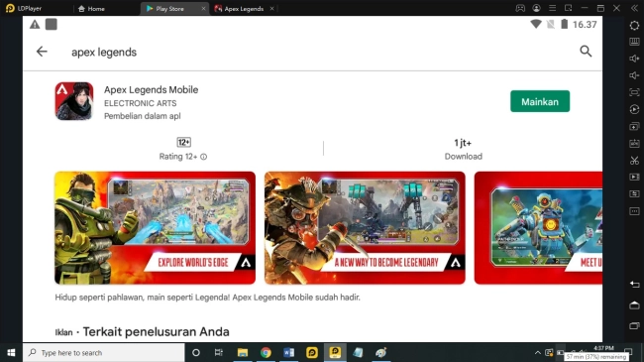This screenshot has width=644, height=362.
Task: Open the Apex Legends Mobile app icon
Action: click(x=74, y=101)
